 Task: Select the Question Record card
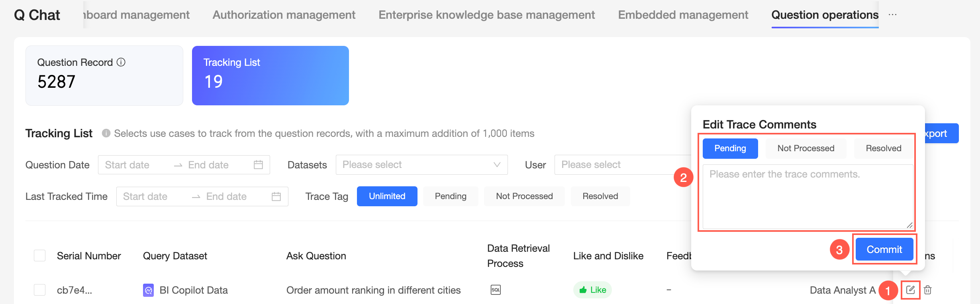[104, 75]
